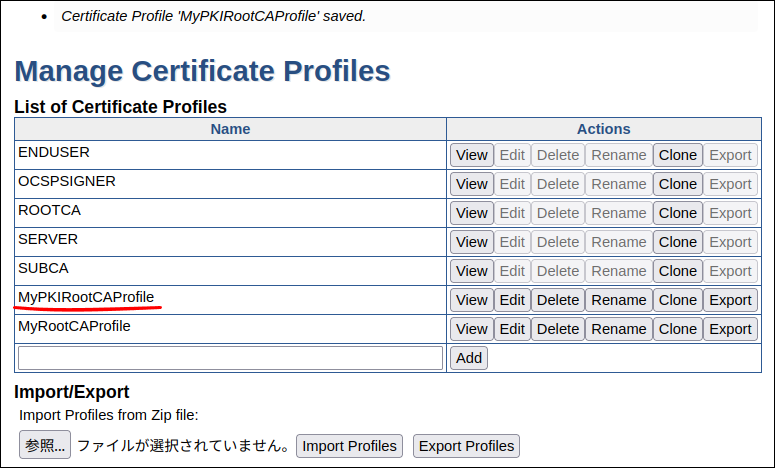Rename the MyPKIRootCAProfile profile

(618, 300)
